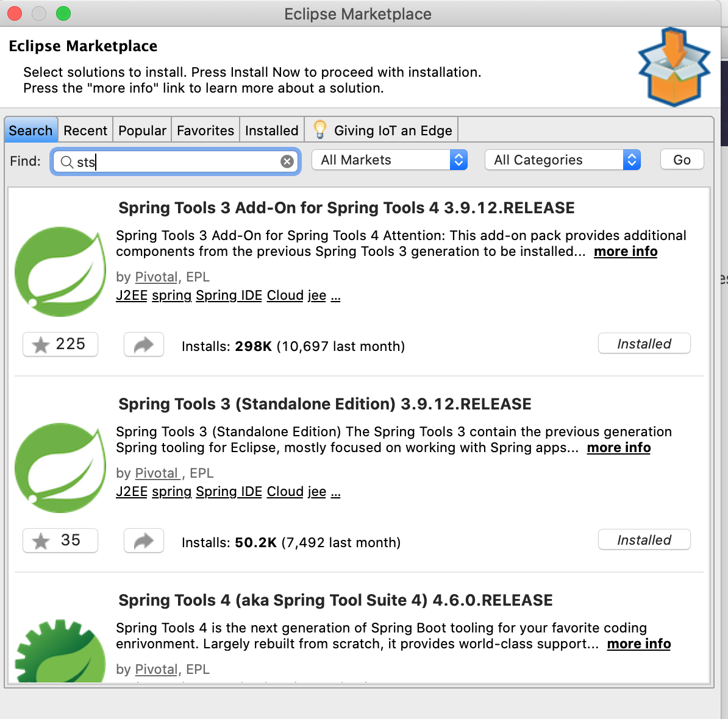Screen dimensions: 728x719
Task: Click the Spring leaf logo of Standalone Edition
Action: click(x=60, y=468)
